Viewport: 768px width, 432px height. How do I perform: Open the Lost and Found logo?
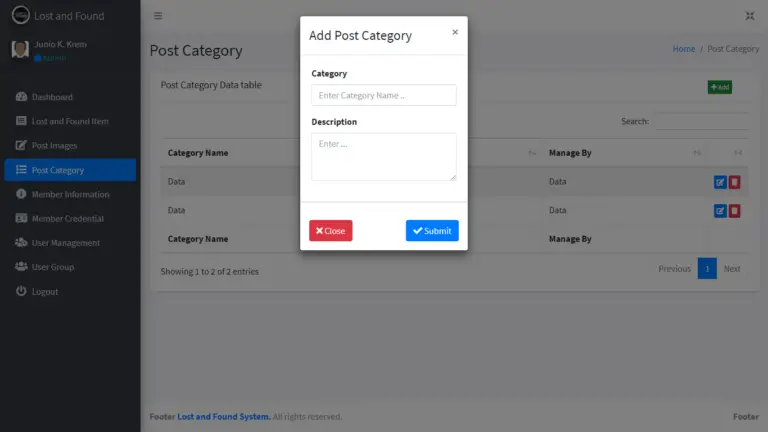(21, 15)
